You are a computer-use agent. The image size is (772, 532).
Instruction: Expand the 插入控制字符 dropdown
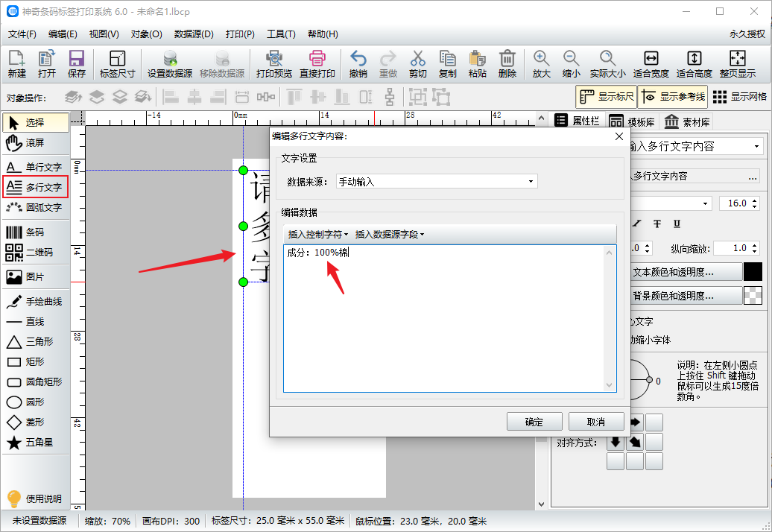click(x=318, y=235)
